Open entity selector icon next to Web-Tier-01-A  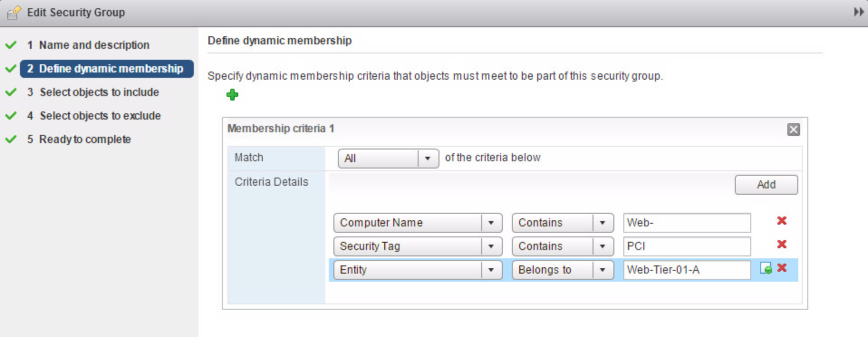tap(766, 268)
